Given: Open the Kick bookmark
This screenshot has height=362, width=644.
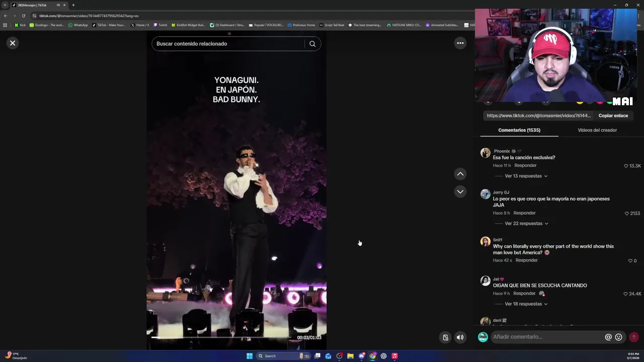Looking at the screenshot, I should coord(20,25).
